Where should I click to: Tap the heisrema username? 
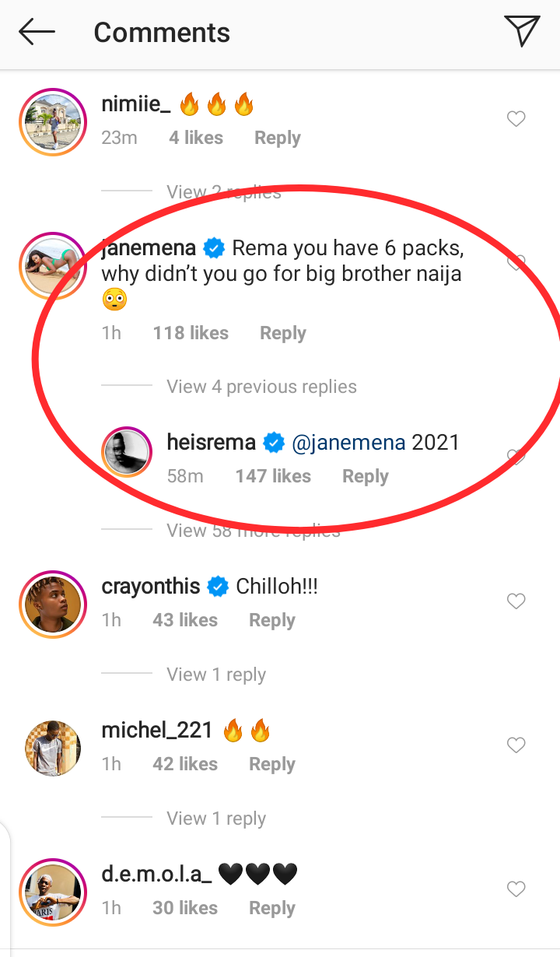click(x=211, y=443)
